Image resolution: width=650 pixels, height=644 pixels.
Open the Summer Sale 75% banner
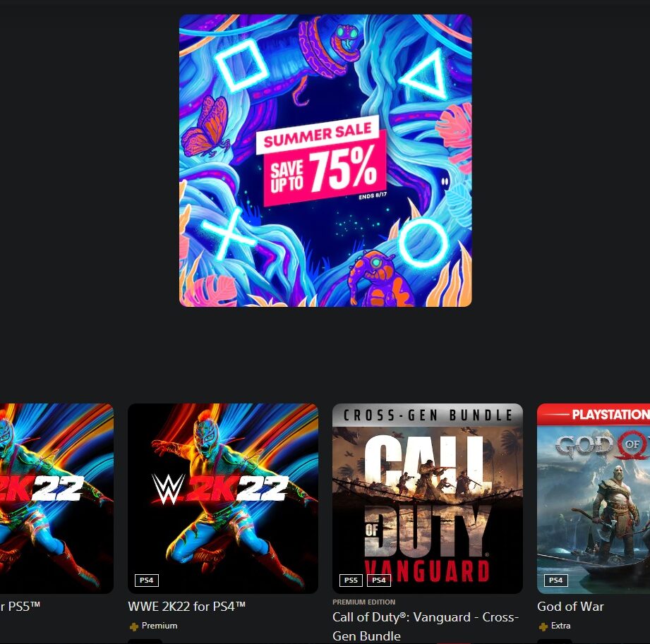325,161
